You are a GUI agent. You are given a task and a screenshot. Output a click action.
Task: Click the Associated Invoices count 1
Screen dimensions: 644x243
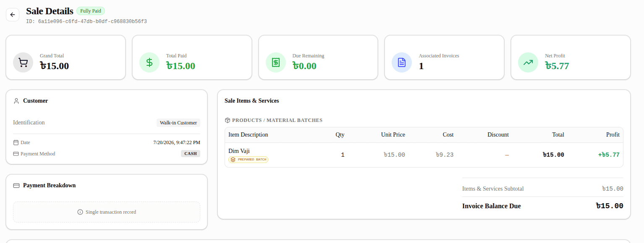pyautogui.click(x=421, y=66)
